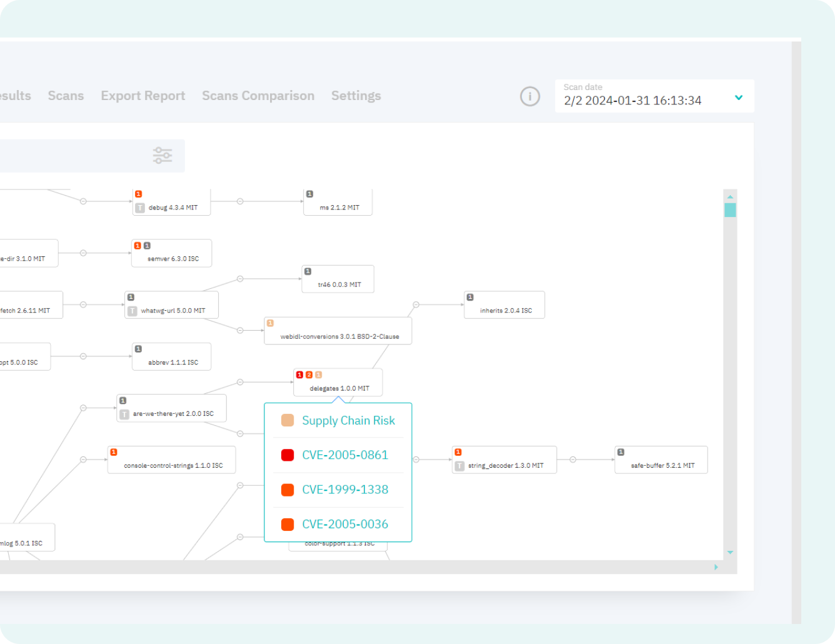Switch to the Scans tab

click(66, 96)
